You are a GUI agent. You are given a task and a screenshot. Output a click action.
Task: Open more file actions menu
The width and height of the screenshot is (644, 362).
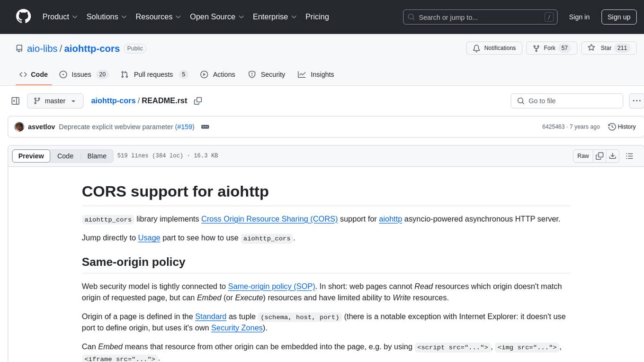(636, 101)
